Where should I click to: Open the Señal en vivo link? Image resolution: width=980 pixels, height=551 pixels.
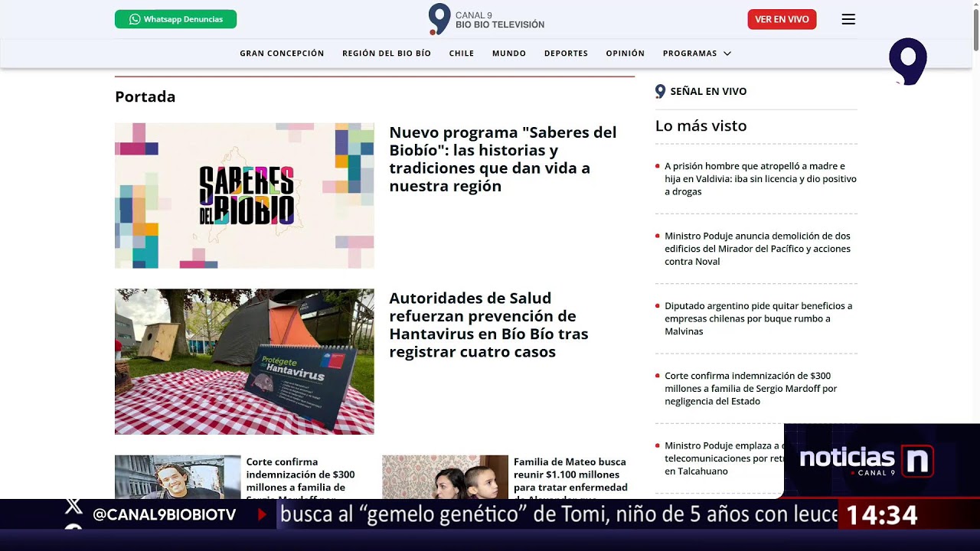(x=708, y=91)
